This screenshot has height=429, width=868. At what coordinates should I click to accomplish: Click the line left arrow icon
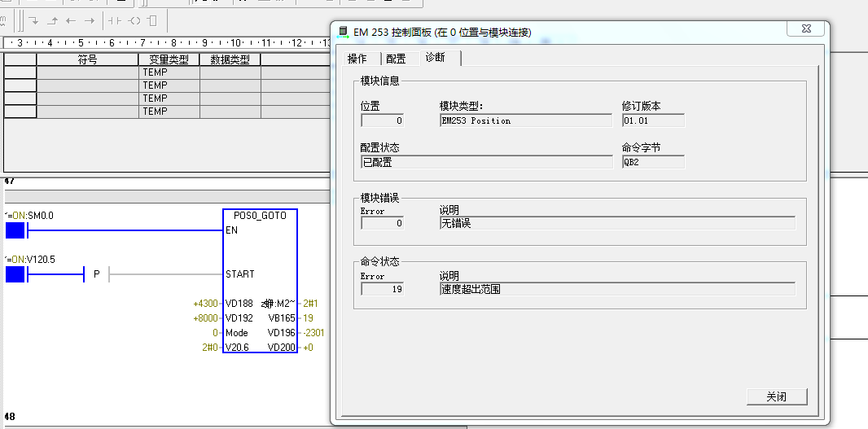(71, 20)
